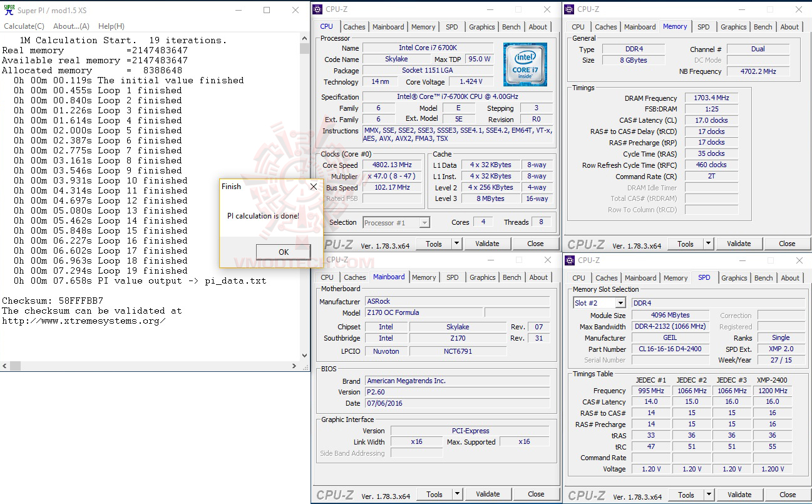812x504 pixels.
Task: Expand the Tools dropdown arrow in the SPD tab window
Action: tap(709, 495)
